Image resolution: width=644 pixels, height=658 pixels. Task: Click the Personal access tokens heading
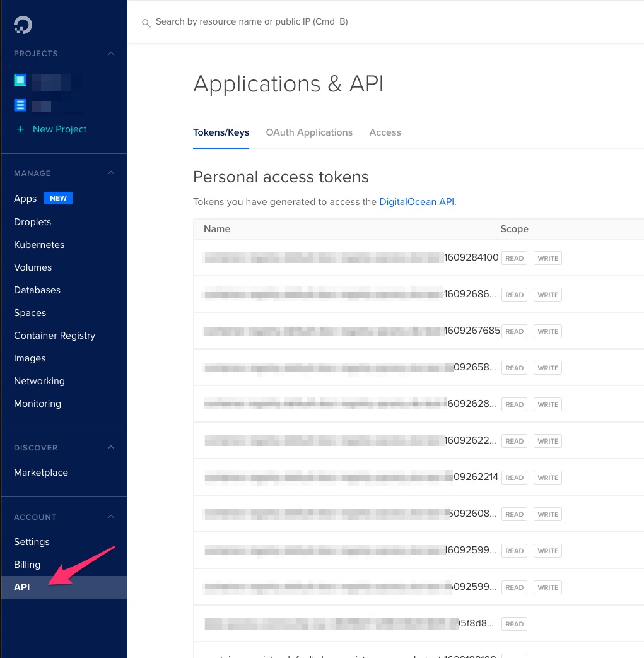click(281, 177)
